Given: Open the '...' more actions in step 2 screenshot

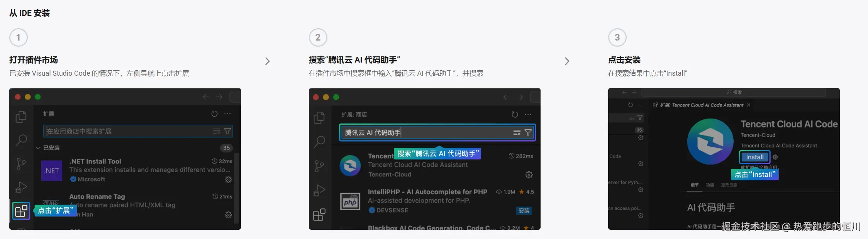Looking at the screenshot, I should pyautogui.click(x=528, y=114).
